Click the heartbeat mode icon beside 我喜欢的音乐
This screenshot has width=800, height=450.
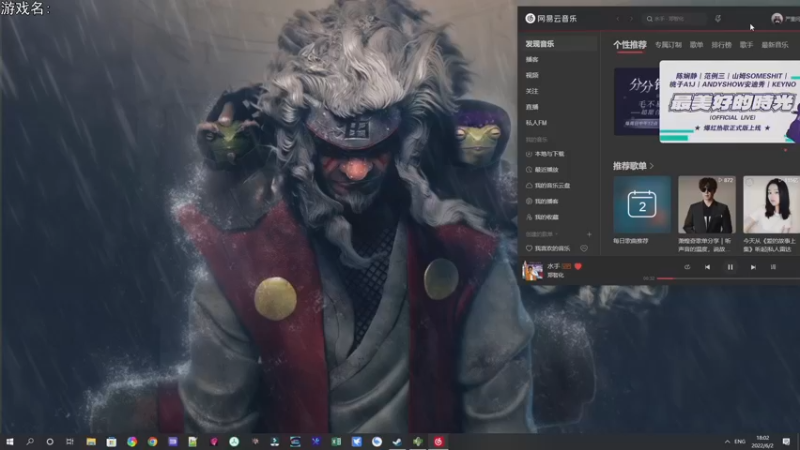coord(584,248)
